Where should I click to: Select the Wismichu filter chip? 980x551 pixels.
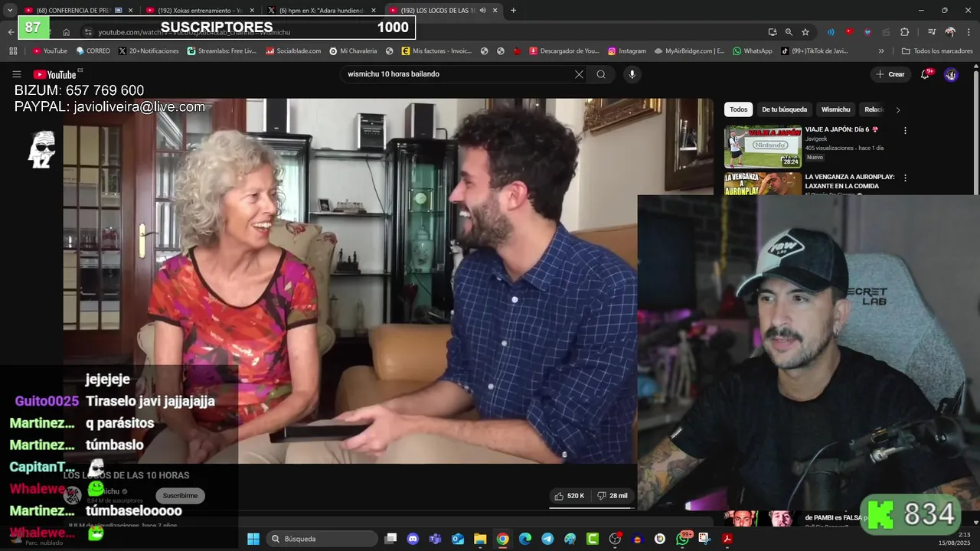pos(835,109)
